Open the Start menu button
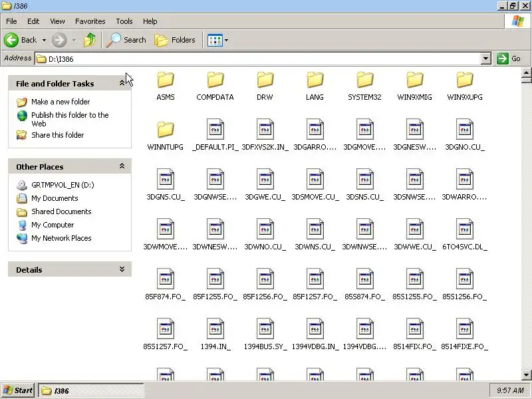Viewport: 532px width, 399px height. tap(18, 390)
